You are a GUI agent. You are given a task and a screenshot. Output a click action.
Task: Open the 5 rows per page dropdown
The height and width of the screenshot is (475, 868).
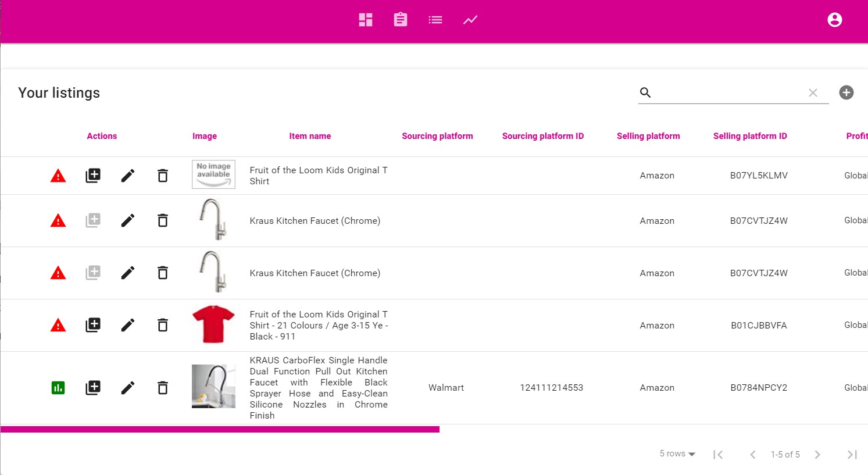coord(677,454)
